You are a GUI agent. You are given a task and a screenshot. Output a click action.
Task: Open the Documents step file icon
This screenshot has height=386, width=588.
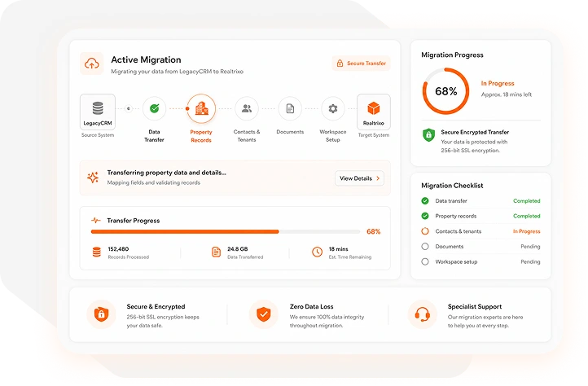point(290,109)
